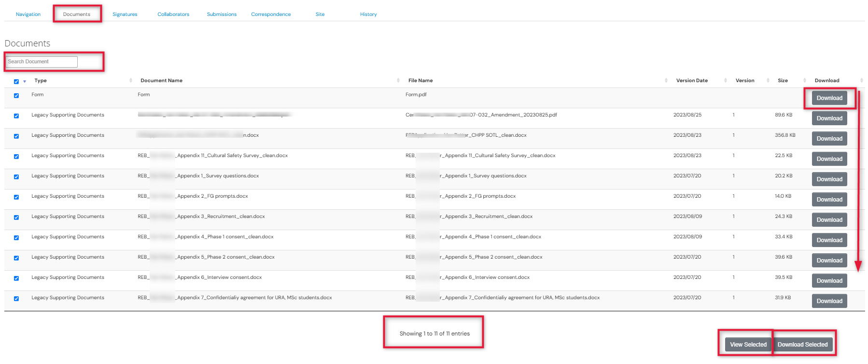Viewport: 868px width, 364px height.
Task: Switch to the Correspondence tab
Action: click(x=271, y=15)
